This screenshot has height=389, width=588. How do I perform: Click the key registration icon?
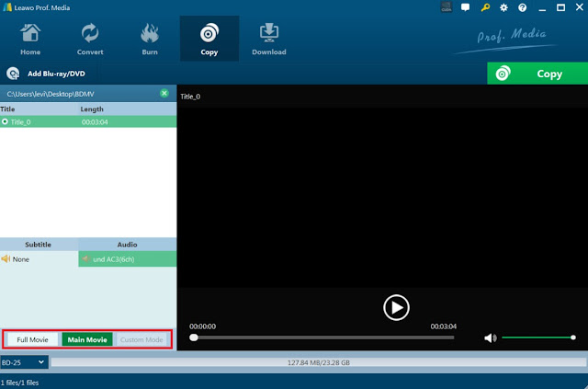pos(485,7)
